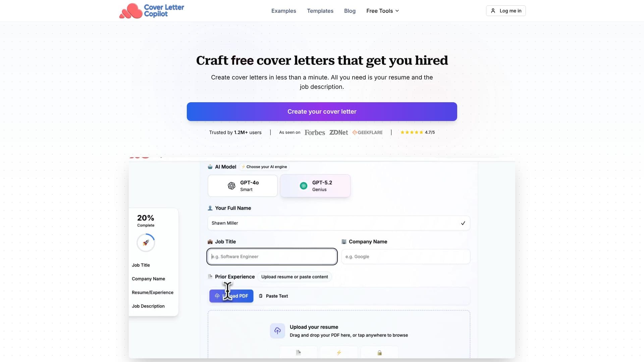Screen dimensions: 644x362
Task: Click the rocket progress circle icon
Action: (146, 243)
